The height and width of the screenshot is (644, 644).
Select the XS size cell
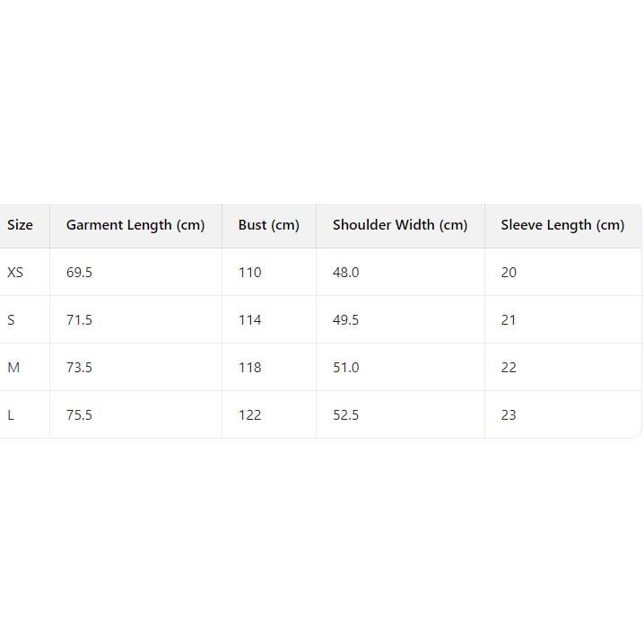[15, 273]
